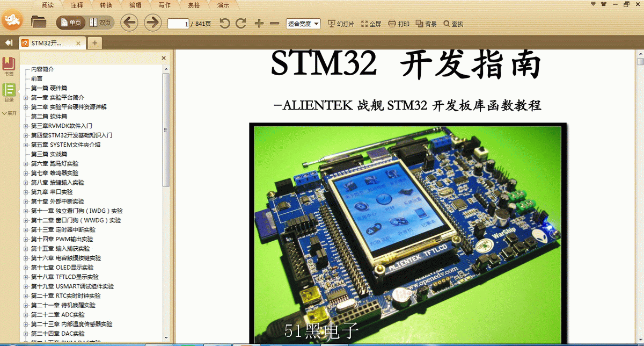Open the search tool (查找)
Image resolution: width=644 pixels, height=346 pixels.
click(x=453, y=24)
